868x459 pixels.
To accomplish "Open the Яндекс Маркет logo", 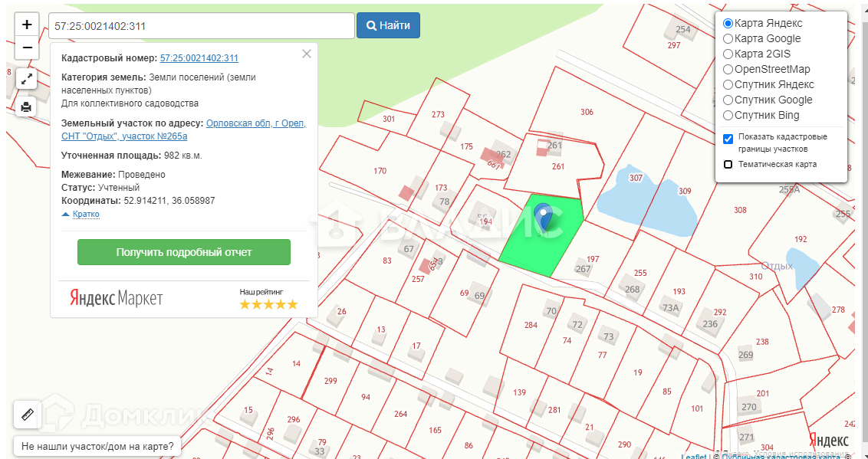I will coord(117,299).
